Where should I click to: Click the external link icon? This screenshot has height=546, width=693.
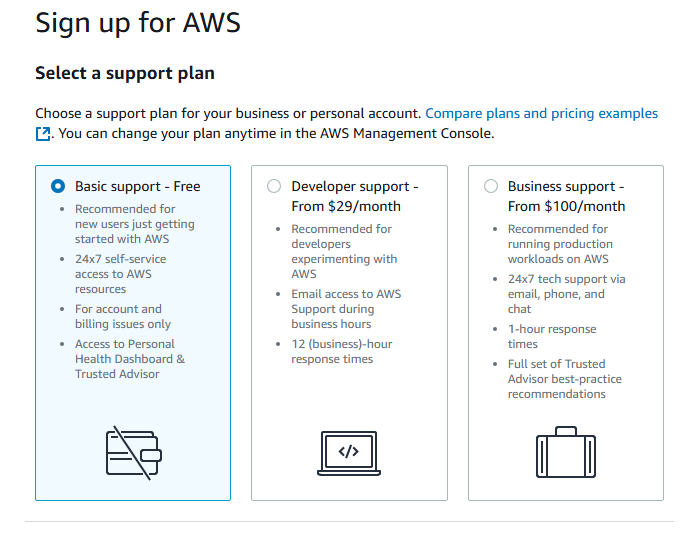[43, 134]
